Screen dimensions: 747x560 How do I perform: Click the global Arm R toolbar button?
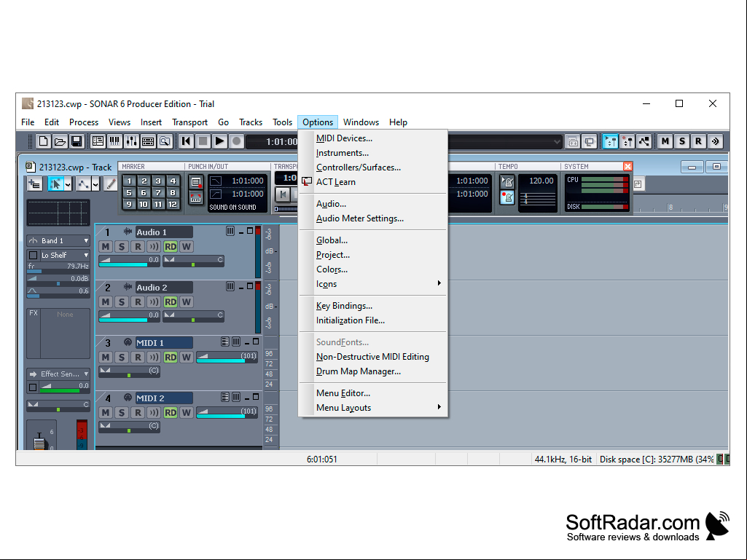pos(698,141)
